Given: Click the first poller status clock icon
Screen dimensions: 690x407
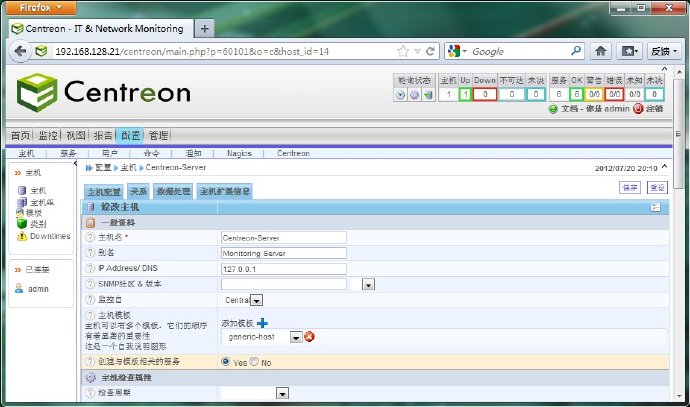Looking at the screenshot, I should click(400, 95).
